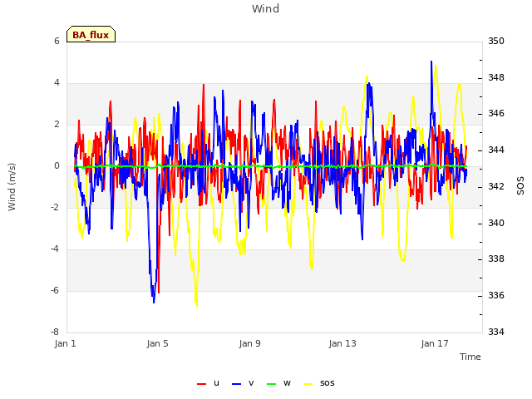Toggle the red u series legend swatch
The height and width of the screenshot is (399, 532).
(x=201, y=384)
